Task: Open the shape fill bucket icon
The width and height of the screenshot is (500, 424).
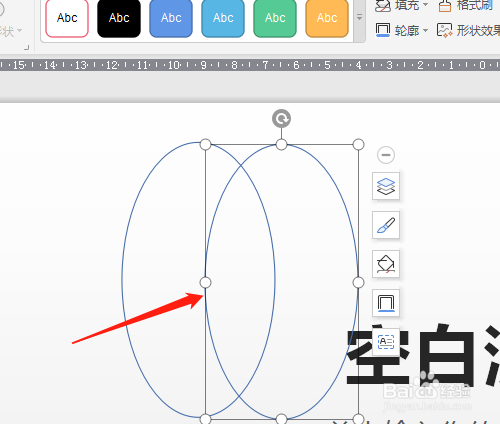Action: point(386,264)
